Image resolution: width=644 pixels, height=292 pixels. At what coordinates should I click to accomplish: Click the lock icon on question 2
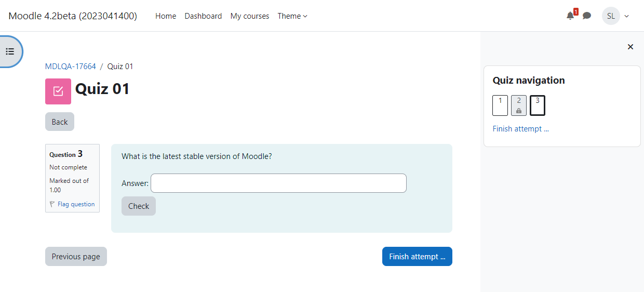519,111
